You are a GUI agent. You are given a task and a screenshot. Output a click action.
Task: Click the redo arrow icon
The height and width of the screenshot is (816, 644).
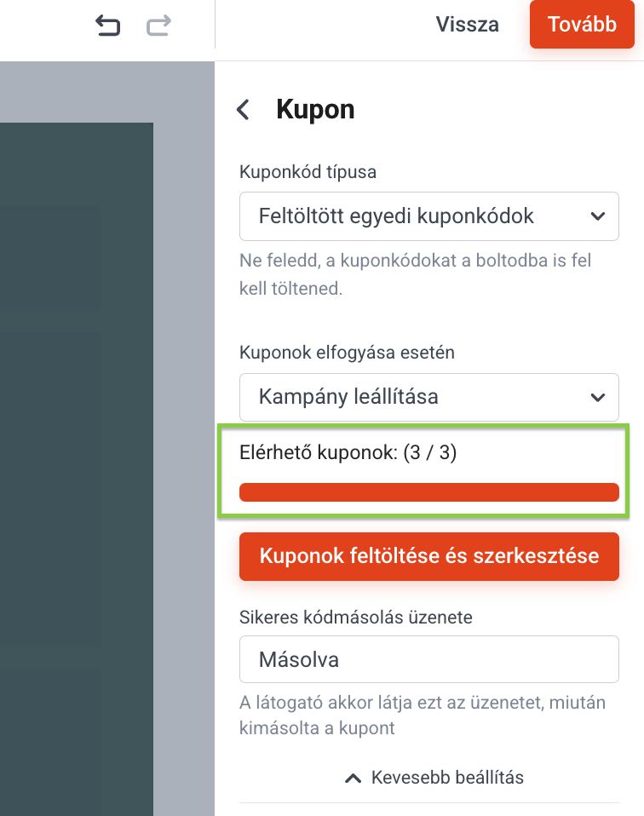click(x=158, y=25)
